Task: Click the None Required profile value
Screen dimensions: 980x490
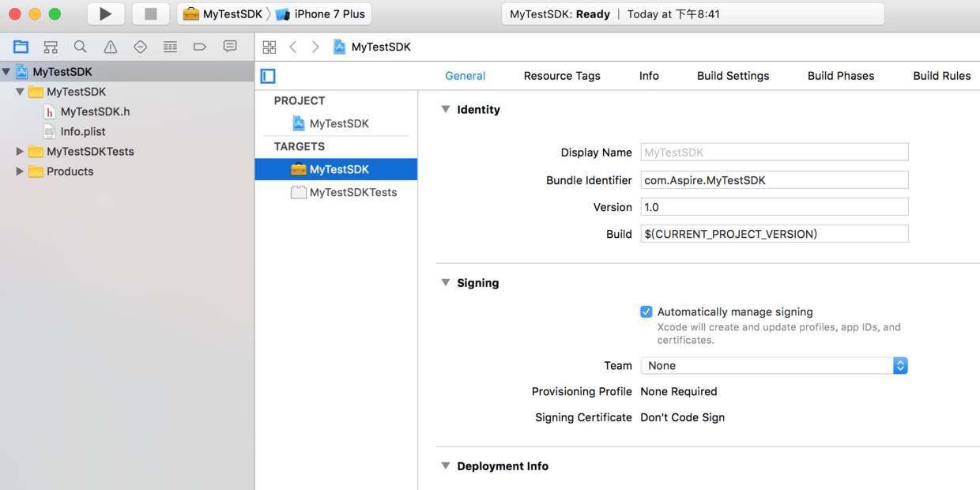Action: coord(678,391)
